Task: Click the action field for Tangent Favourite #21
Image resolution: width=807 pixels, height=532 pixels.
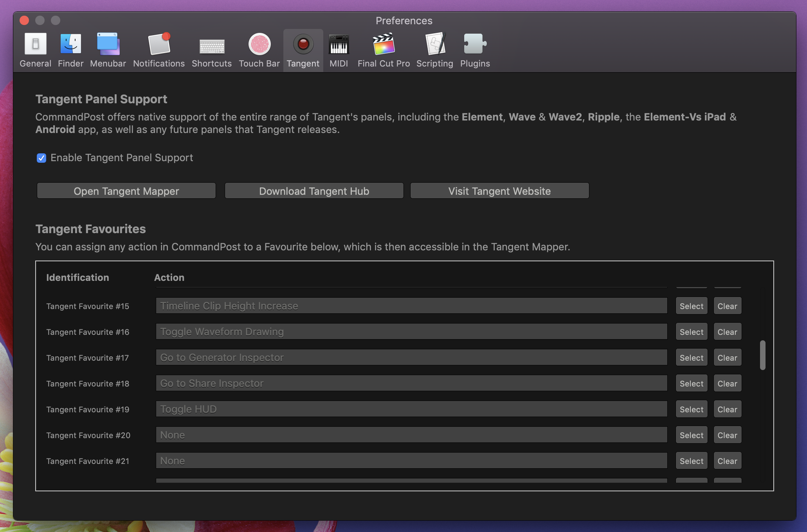Action: tap(411, 460)
